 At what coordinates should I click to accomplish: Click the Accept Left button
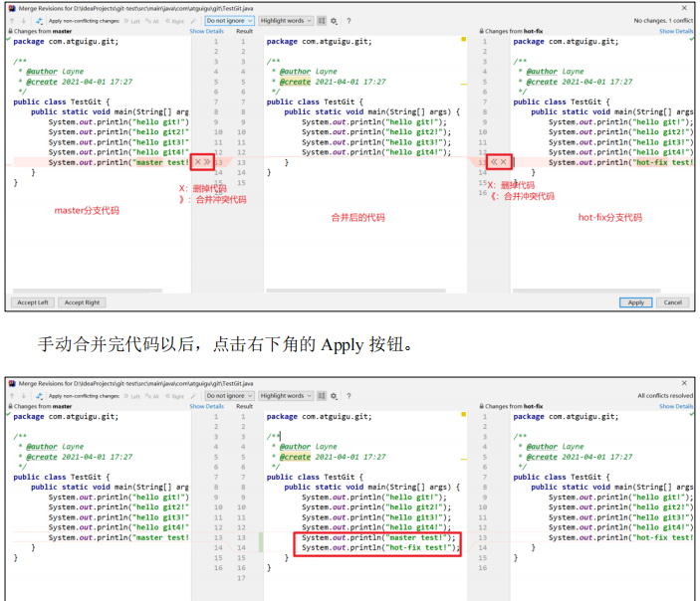pyautogui.click(x=33, y=302)
